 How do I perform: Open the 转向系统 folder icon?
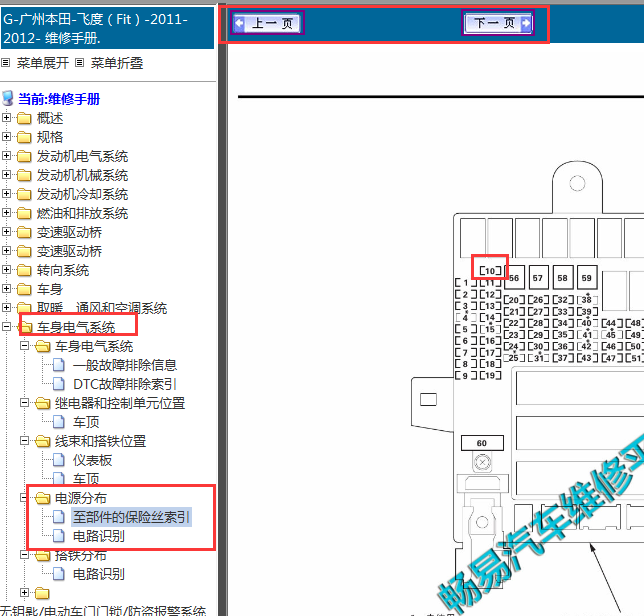tap(24, 270)
